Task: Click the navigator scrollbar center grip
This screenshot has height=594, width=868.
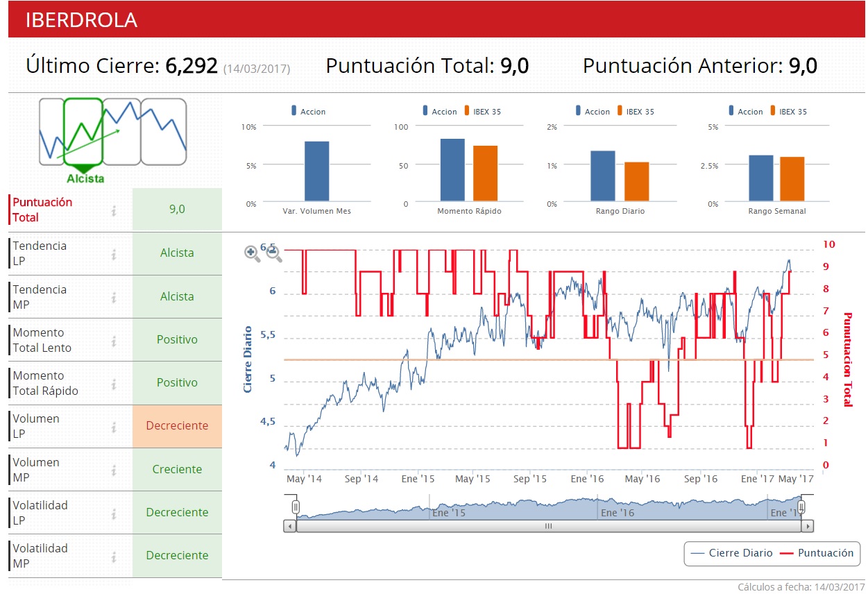Action: click(x=548, y=526)
